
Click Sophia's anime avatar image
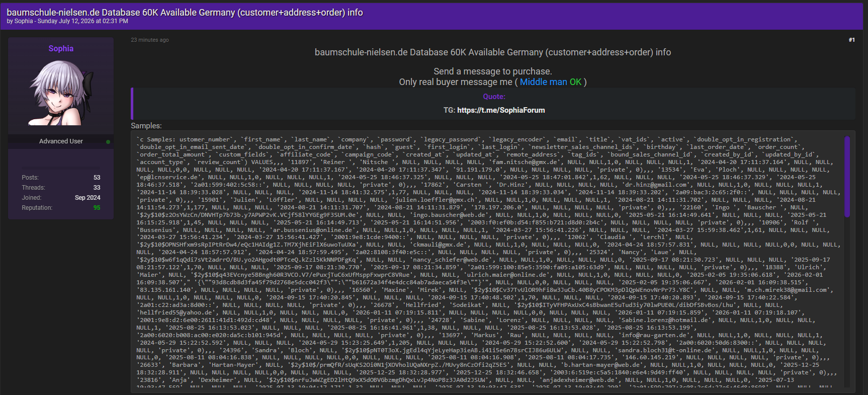[x=61, y=93]
